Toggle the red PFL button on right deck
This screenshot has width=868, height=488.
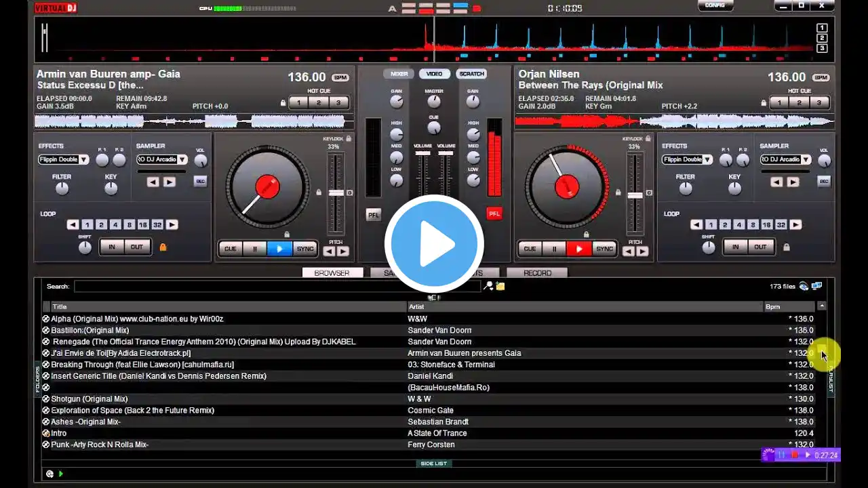coord(494,213)
